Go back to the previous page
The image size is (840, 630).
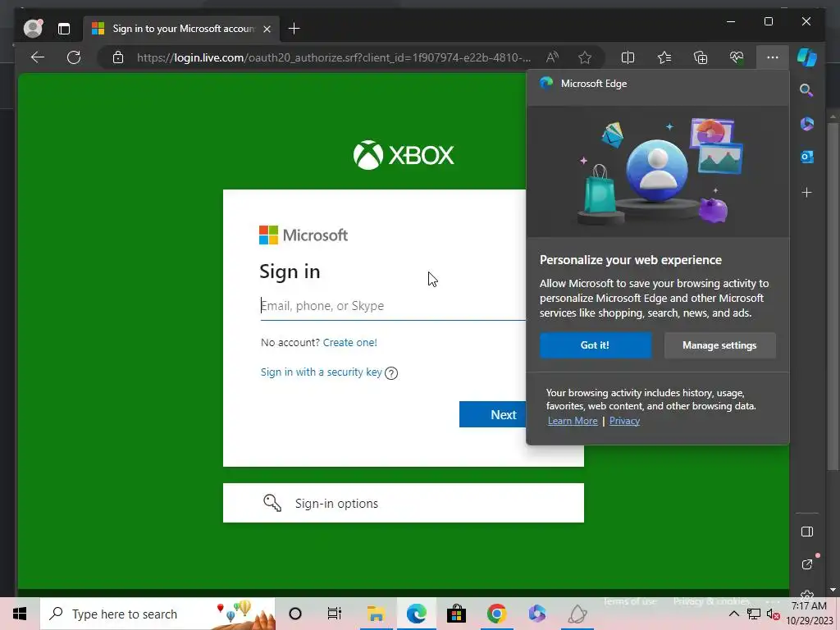[x=38, y=57]
